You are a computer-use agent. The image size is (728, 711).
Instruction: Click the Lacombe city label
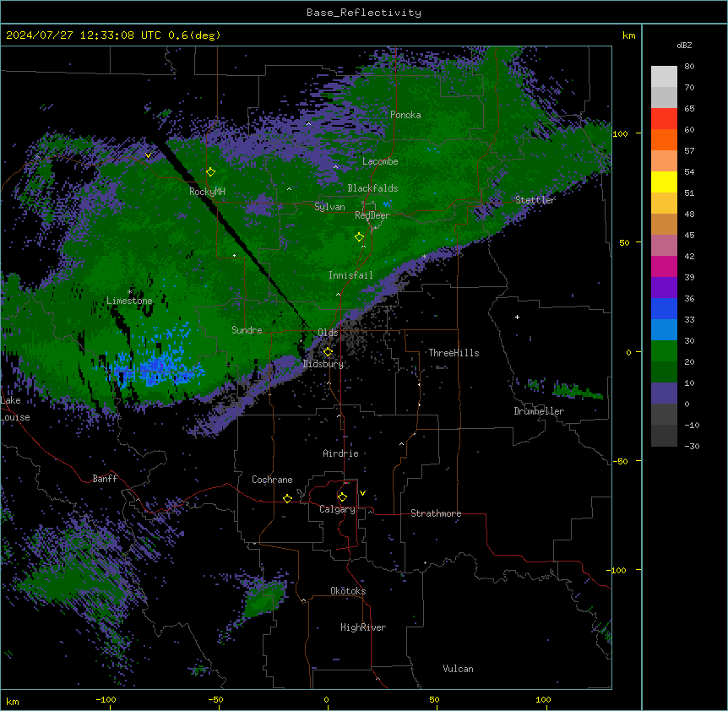coord(380,161)
